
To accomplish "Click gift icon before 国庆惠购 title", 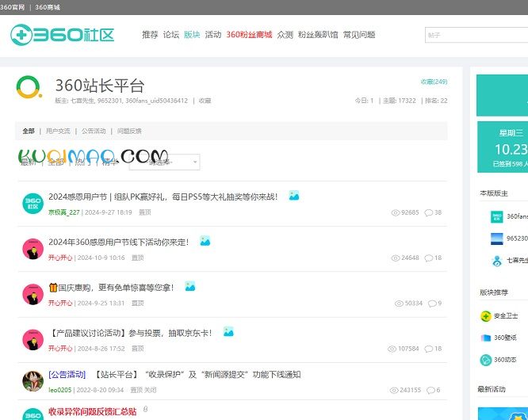I will 53,288.
